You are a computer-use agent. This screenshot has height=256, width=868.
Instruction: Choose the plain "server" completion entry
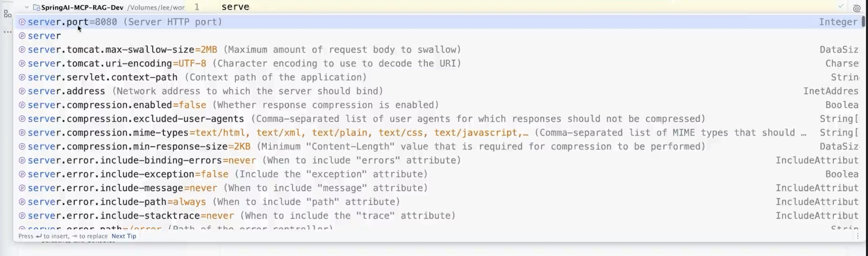coord(44,36)
